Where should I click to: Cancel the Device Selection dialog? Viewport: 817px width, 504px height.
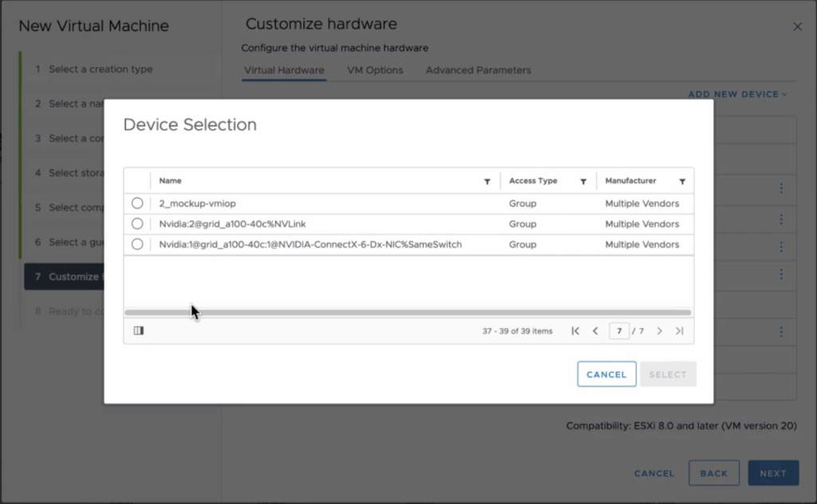click(x=606, y=374)
